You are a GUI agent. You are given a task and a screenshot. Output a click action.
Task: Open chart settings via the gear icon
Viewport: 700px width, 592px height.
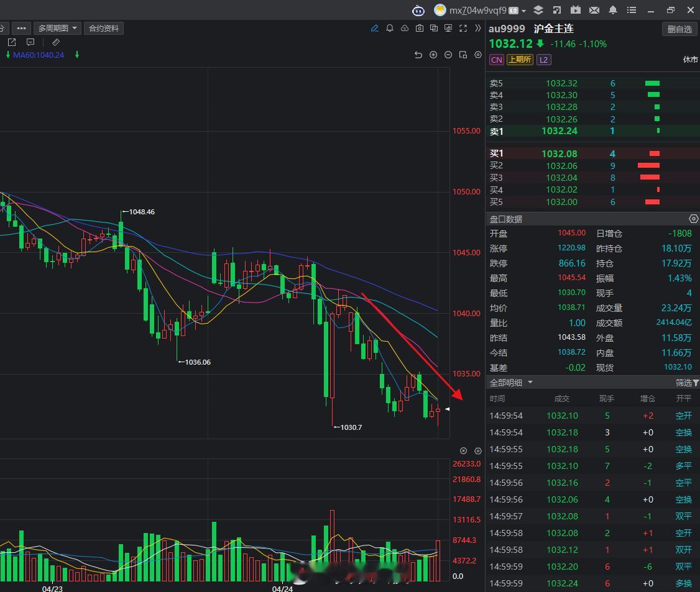(477, 55)
